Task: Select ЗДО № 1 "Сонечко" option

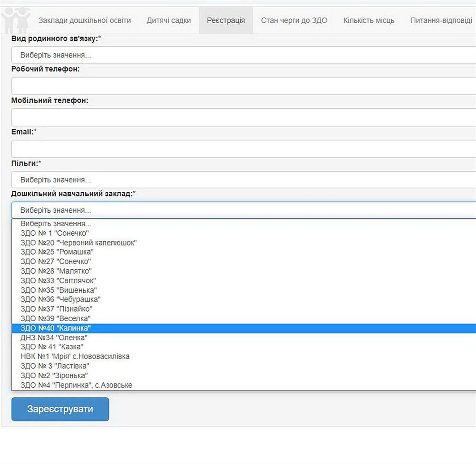Action: pos(244,233)
